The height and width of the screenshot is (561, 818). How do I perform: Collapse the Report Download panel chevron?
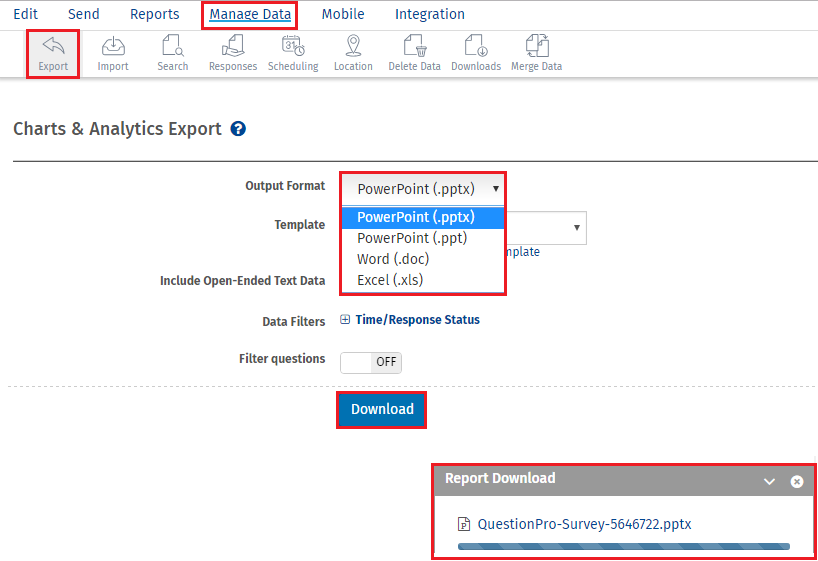click(769, 481)
